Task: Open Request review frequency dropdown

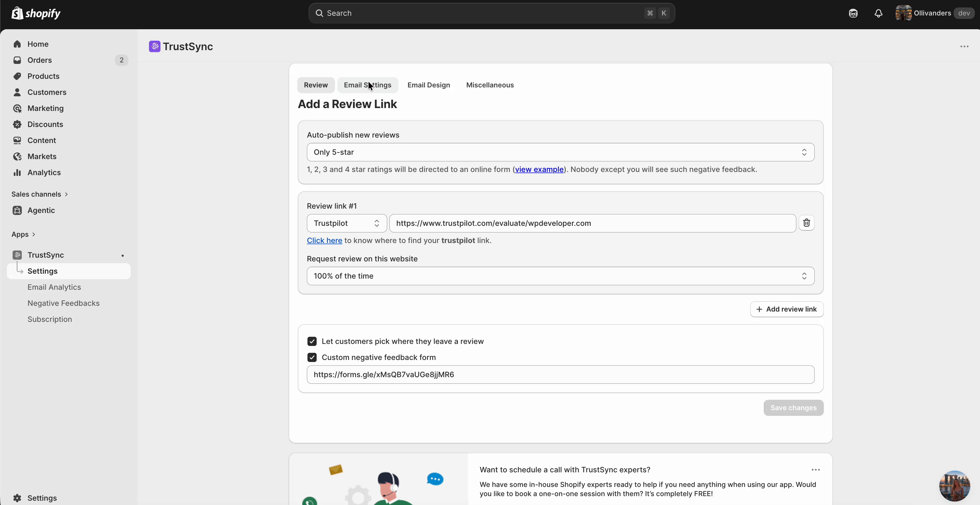Action: coord(560,276)
